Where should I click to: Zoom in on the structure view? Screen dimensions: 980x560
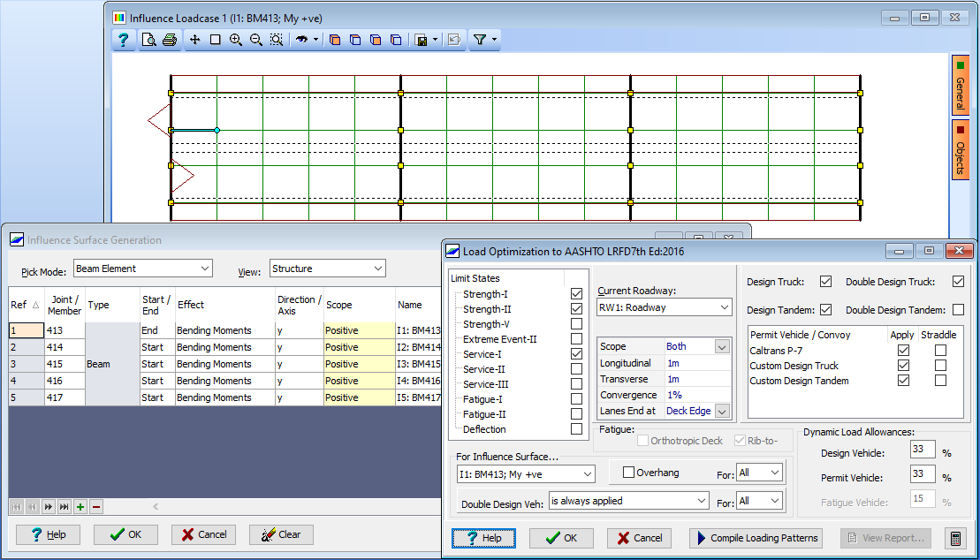pyautogui.click(x=236, y=40)
